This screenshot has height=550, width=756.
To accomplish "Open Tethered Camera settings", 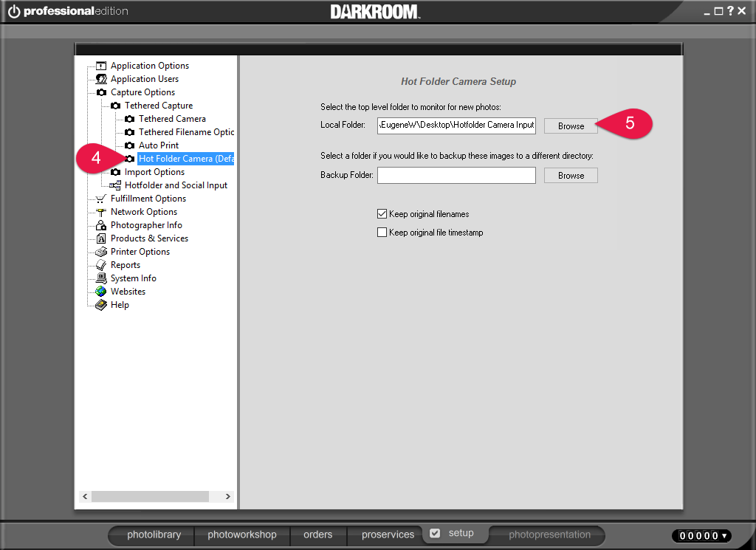I will [x=172, y=119].
